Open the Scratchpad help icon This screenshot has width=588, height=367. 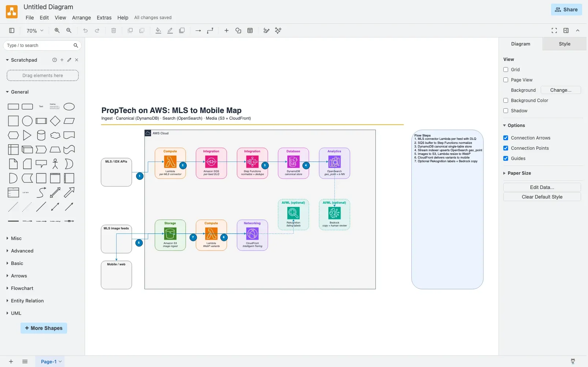[55, 60]
